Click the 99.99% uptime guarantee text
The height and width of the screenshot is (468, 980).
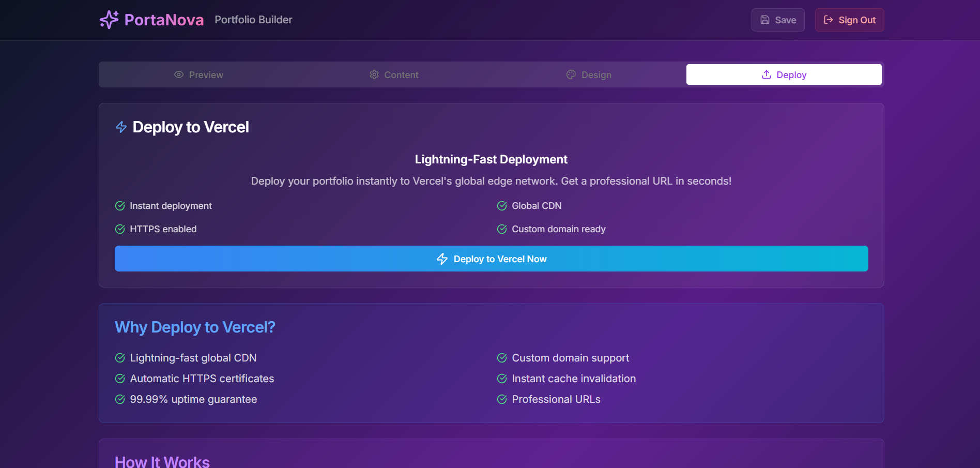[x=193, y=399]
